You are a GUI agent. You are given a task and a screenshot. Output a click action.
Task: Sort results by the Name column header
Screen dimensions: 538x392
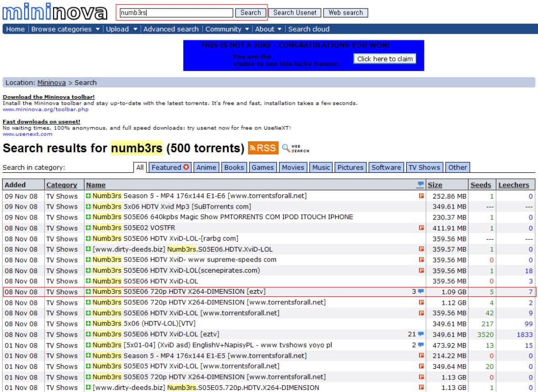[x=96, y=185]
